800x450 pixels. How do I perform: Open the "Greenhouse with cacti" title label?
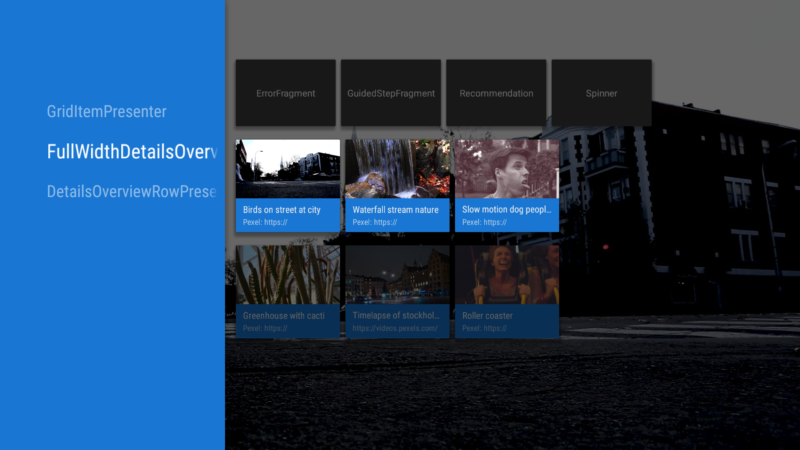coord(283,316)
